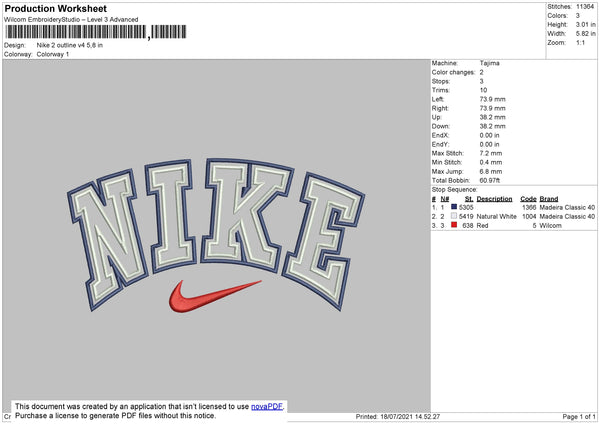The image size is (600, 424).
Task: Click the 'Page 1 of 1' footer
Action: pos(579,416)
